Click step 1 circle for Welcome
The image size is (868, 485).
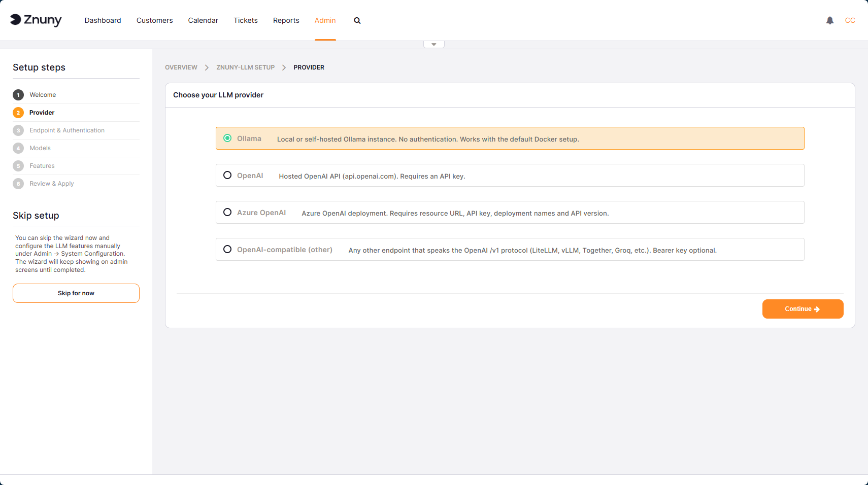(18, 95)
